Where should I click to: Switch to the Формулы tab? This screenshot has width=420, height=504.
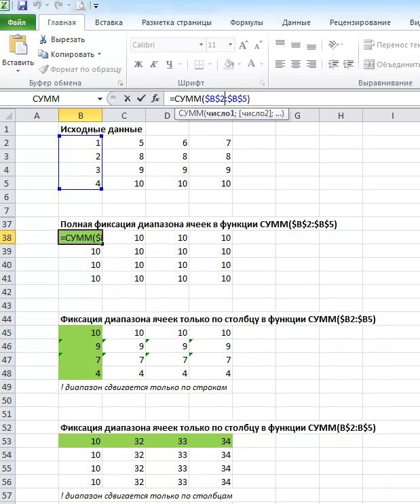(246, 23)
